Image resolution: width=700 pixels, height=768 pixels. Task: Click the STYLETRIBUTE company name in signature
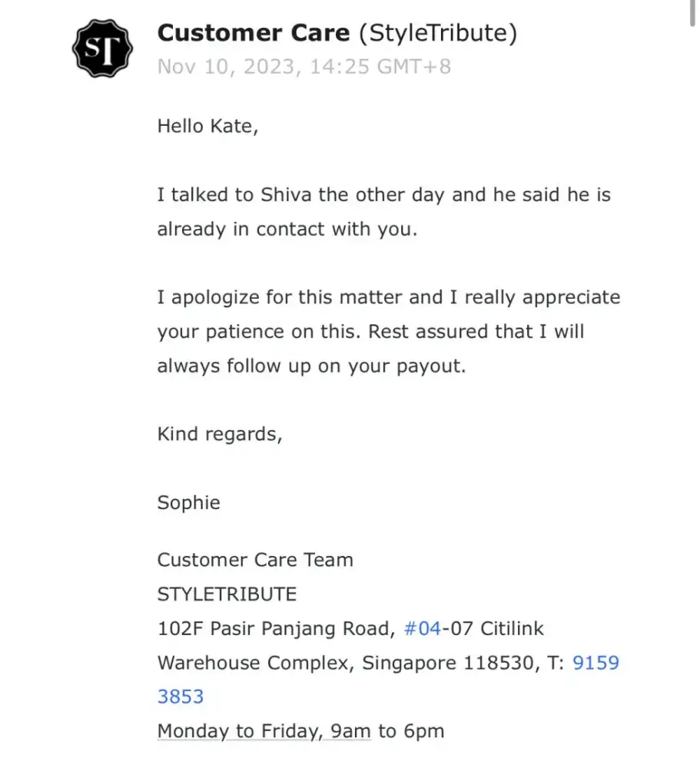pos(227,594)
